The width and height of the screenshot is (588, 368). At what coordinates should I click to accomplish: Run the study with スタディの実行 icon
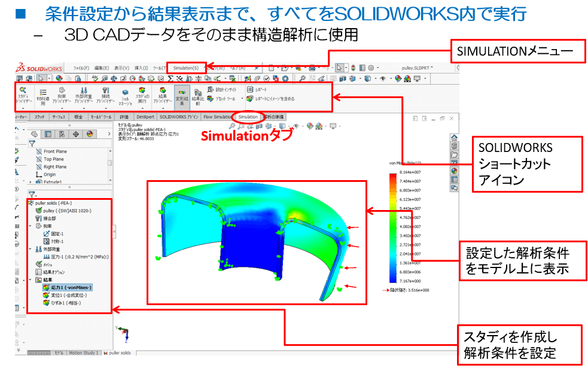[142, 96]
